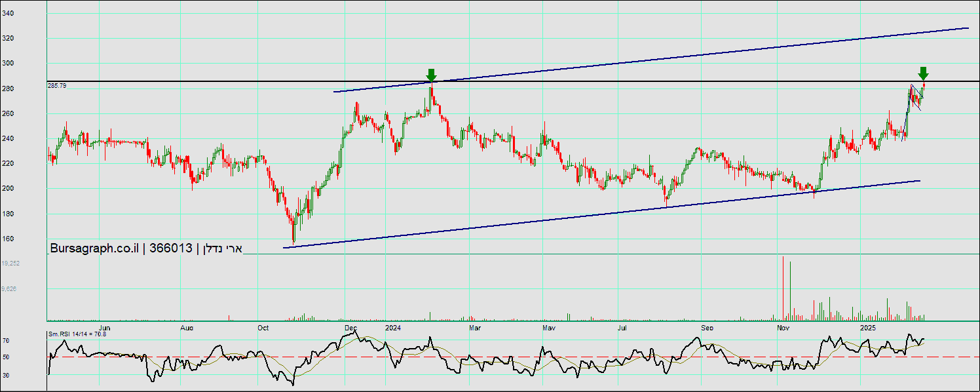The image size is (980, 392).
Task: Click the RSI 70 level label
Action: pos(5,341)
